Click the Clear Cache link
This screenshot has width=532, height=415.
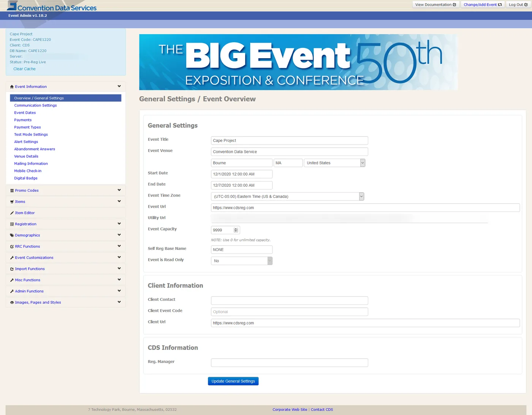[x=24, y=69]
